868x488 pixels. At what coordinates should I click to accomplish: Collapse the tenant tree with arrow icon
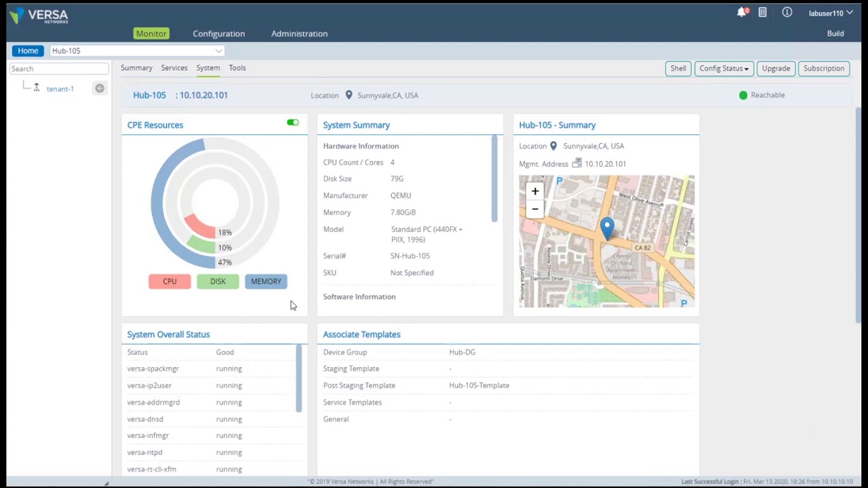(x=100, y=88)
